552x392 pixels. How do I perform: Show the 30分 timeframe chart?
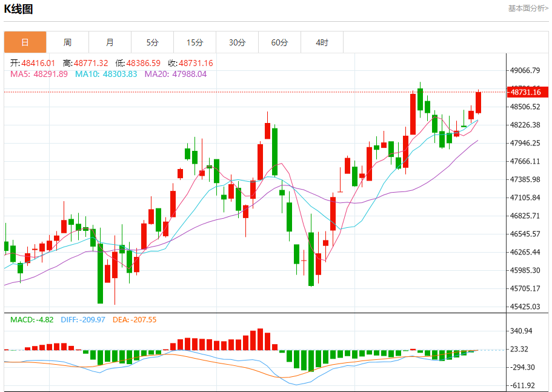coord(237,42)
